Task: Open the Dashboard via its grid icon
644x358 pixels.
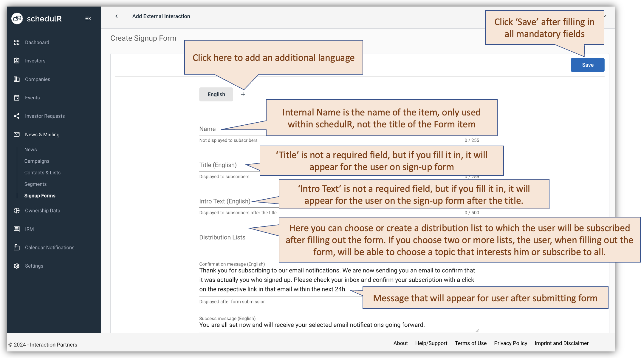Action: [x=17, y=42]
